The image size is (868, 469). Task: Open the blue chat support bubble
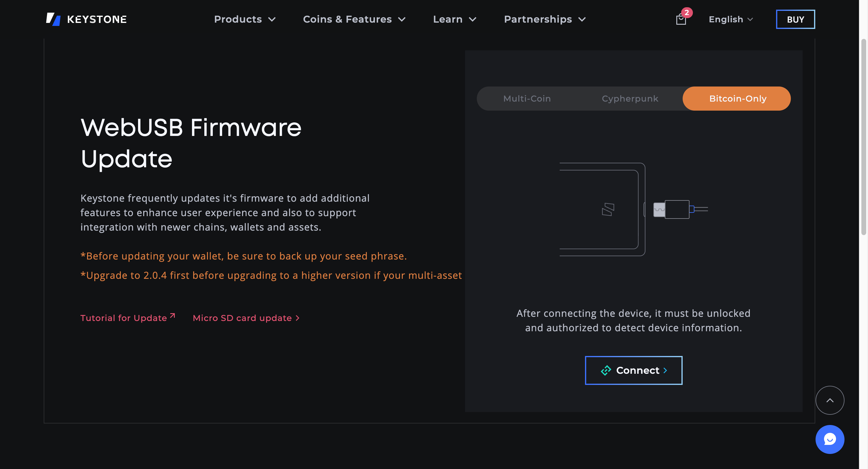tap(830, 439)
